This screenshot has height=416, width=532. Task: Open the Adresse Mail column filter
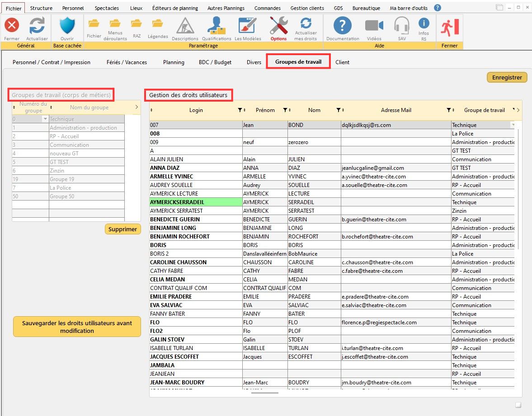coord(448,110)
